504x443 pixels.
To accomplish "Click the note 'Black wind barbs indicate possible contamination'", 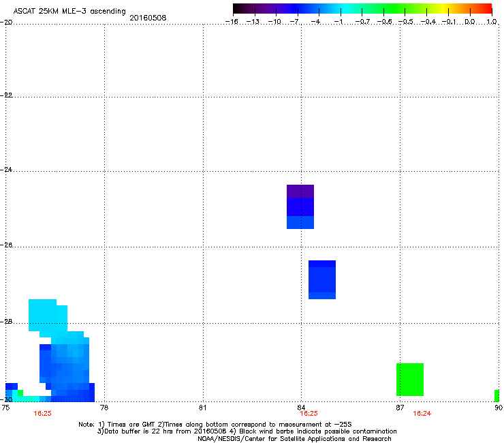I will tap(318, 431).
